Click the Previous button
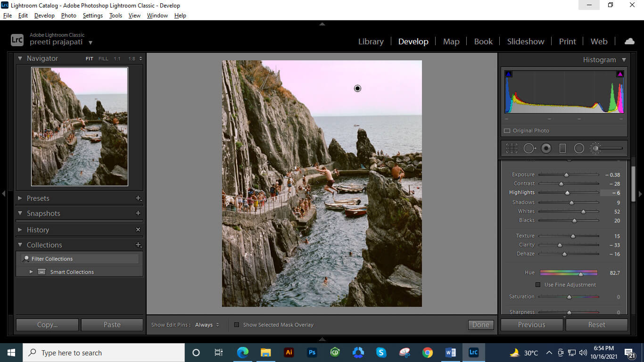 coord(531,325)
